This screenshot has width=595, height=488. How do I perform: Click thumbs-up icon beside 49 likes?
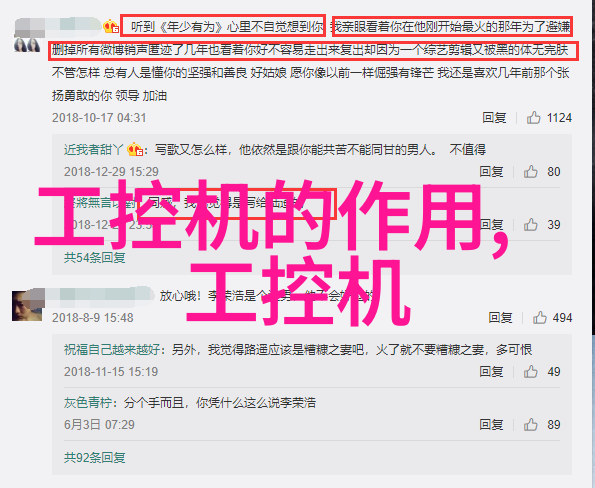coord(530,372)
